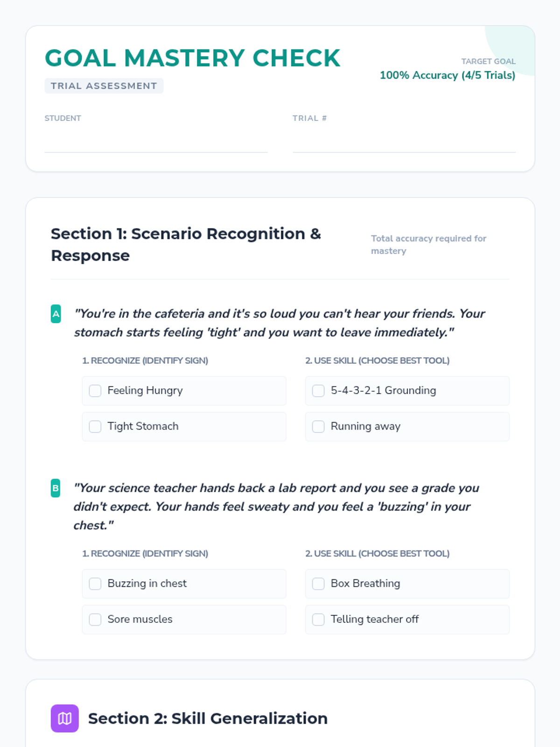Click the Goal Mastery Check title

point(193,58)
